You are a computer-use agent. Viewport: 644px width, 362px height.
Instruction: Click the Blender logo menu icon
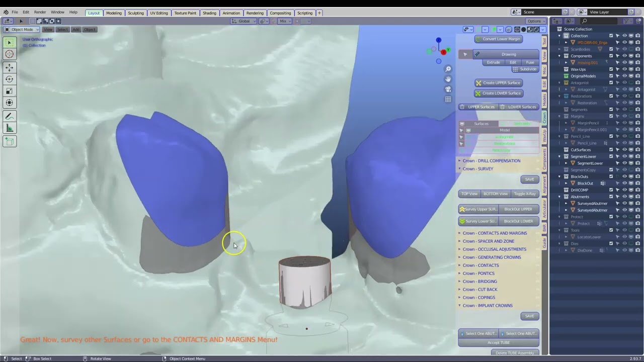click(x=6, y=12)
